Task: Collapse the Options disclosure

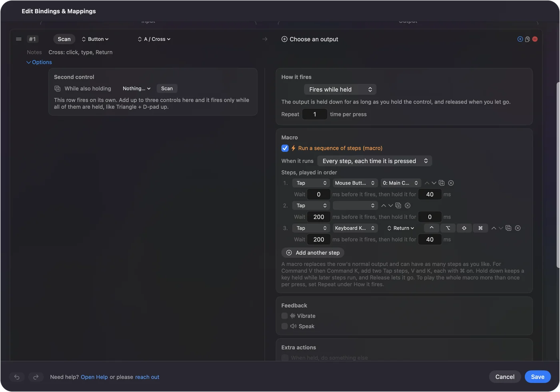Action: click(39, 62)
